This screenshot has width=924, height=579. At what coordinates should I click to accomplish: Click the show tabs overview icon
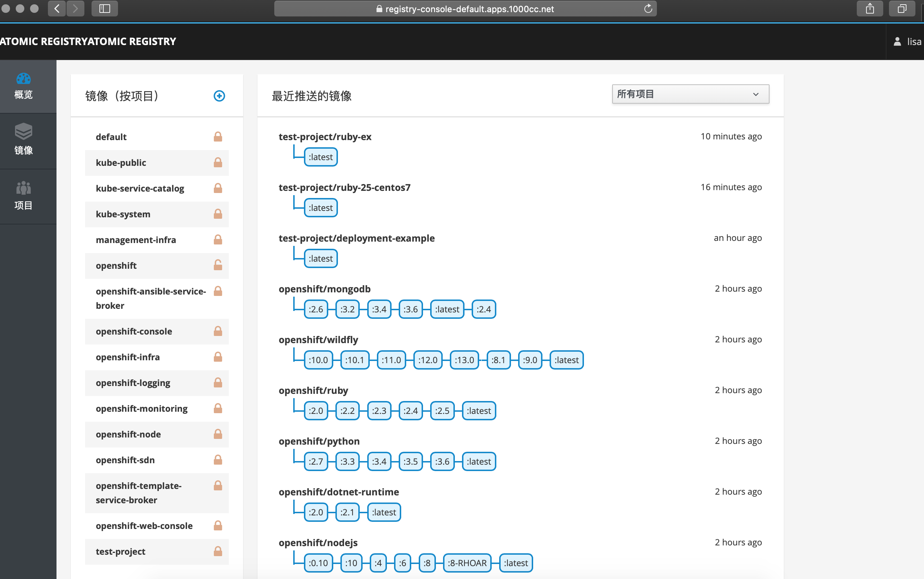pos(902,9)
